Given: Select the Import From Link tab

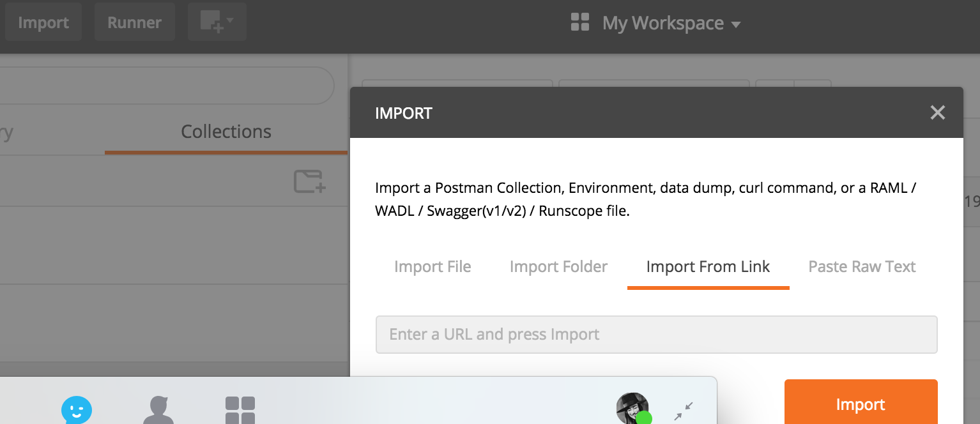Looking at the screenshot, I should (x=708, y=266).
